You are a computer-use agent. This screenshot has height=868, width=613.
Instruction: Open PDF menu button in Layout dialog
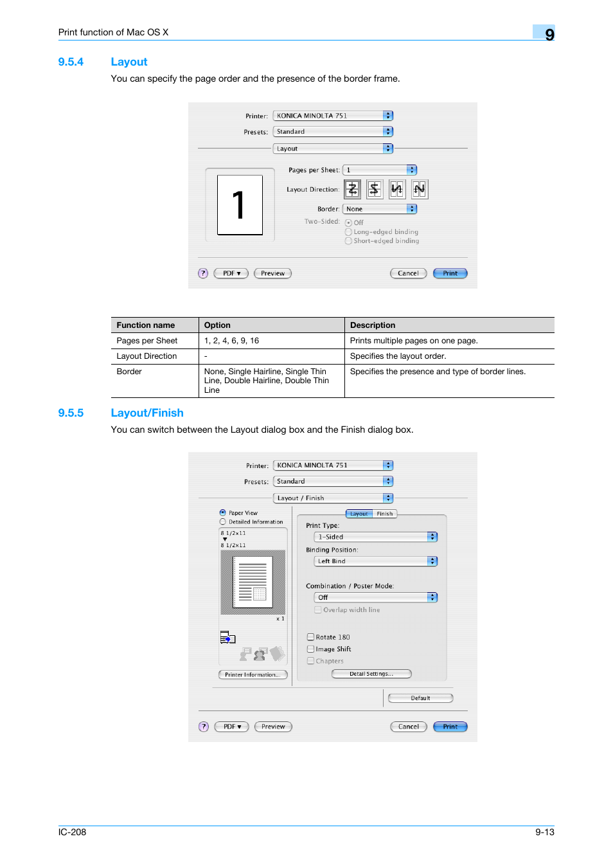(231, 273)
